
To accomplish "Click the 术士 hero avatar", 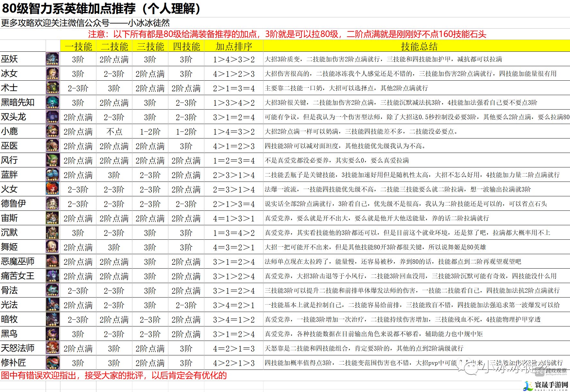I will click(52, 88).
